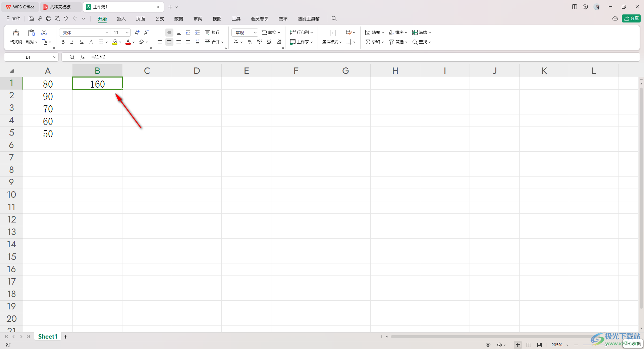644x349 pixels.
Task: Open the Data (数据) ribbon tab
Action: point(179,19)
